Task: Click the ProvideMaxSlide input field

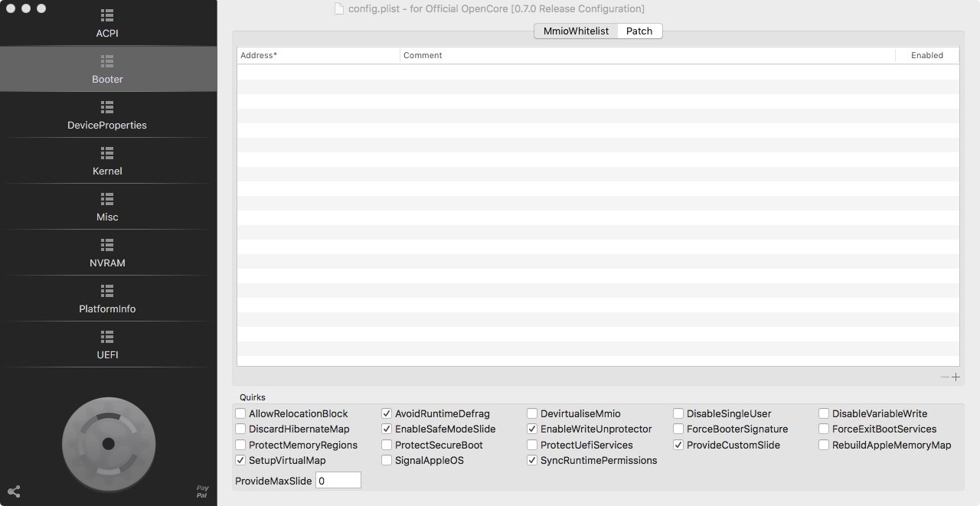Action: click(338, 481)
